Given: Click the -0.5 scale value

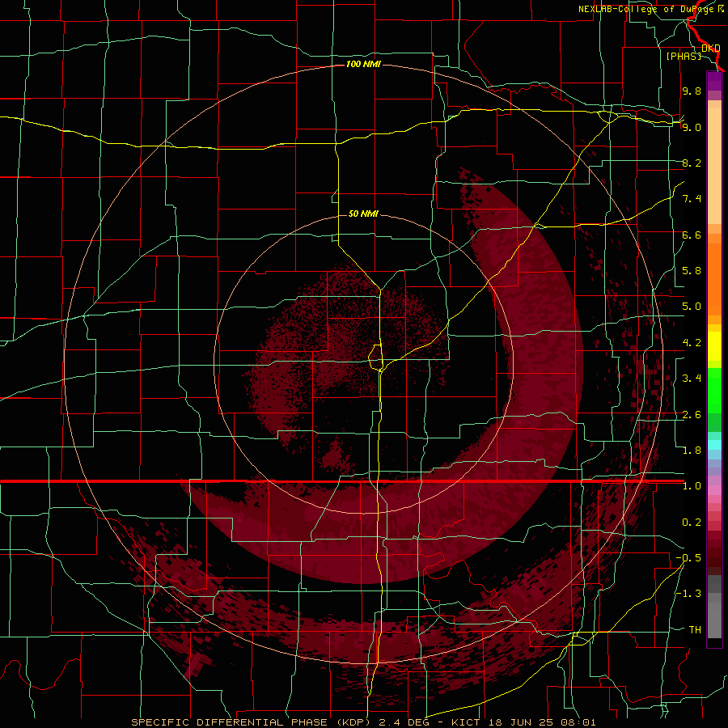Looking at the screenshot, I should tap(688, 558).
